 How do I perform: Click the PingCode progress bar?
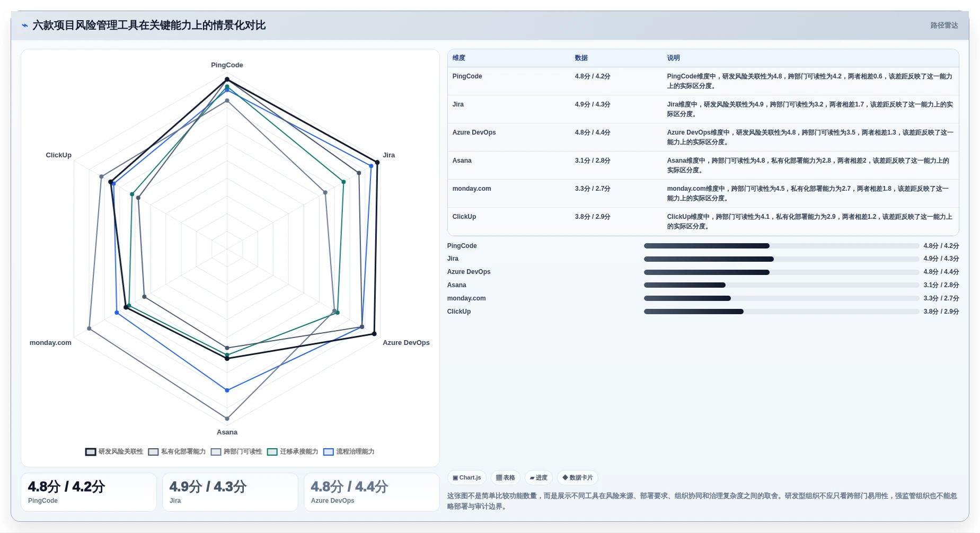point(781,246)
